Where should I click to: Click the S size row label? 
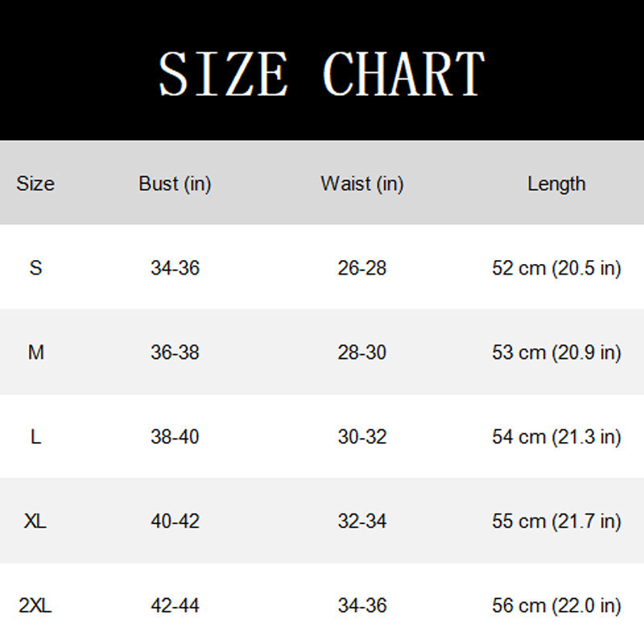click(x=35, y=268)
